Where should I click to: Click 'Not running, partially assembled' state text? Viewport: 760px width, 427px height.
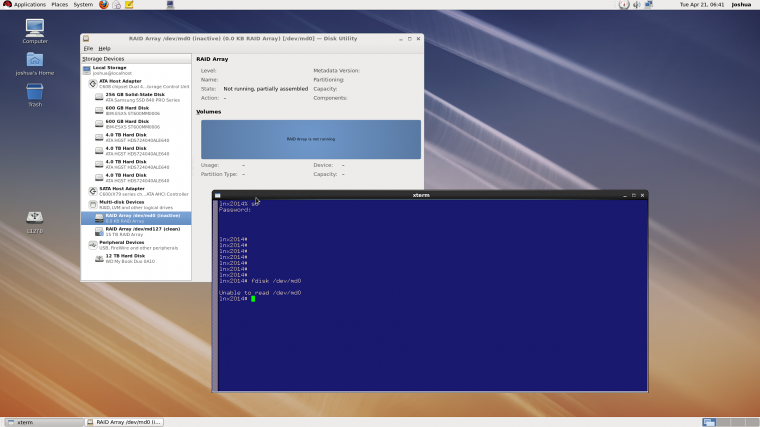click(x=266, y=89)
